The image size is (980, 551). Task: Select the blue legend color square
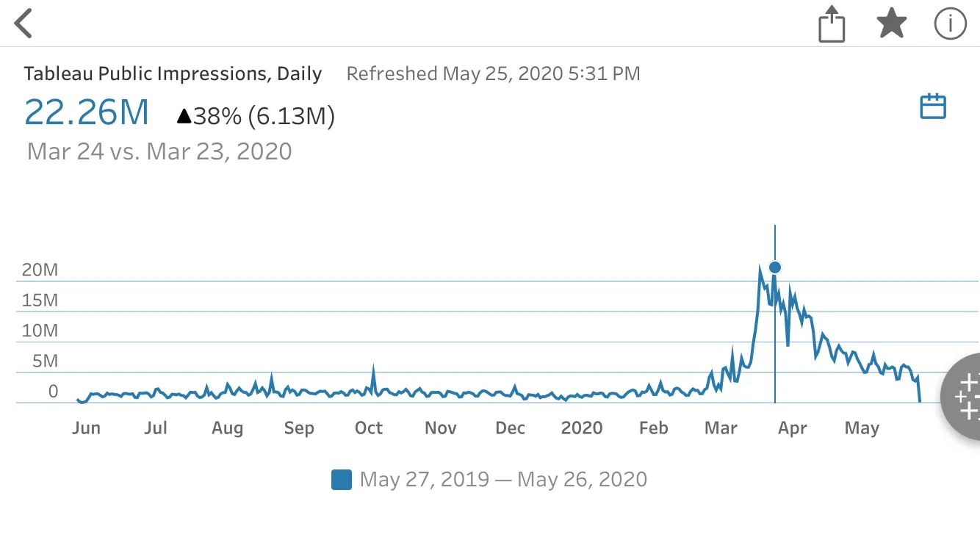point(342,480)
